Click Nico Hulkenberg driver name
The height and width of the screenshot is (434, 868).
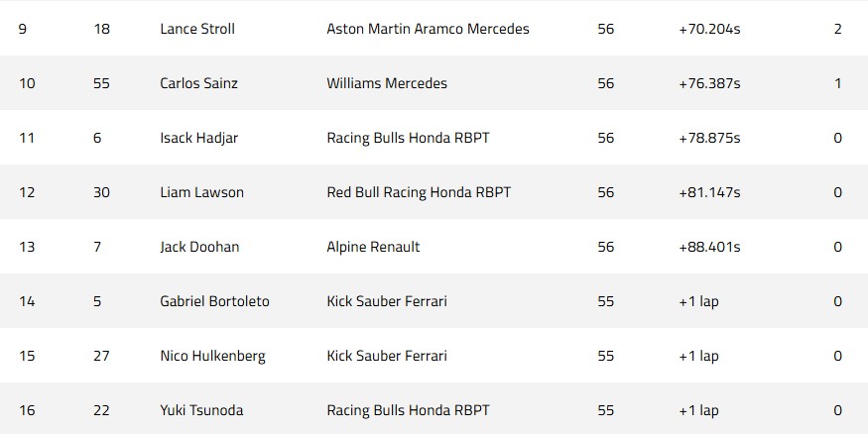pyautogui.click(x=212, y=356)
